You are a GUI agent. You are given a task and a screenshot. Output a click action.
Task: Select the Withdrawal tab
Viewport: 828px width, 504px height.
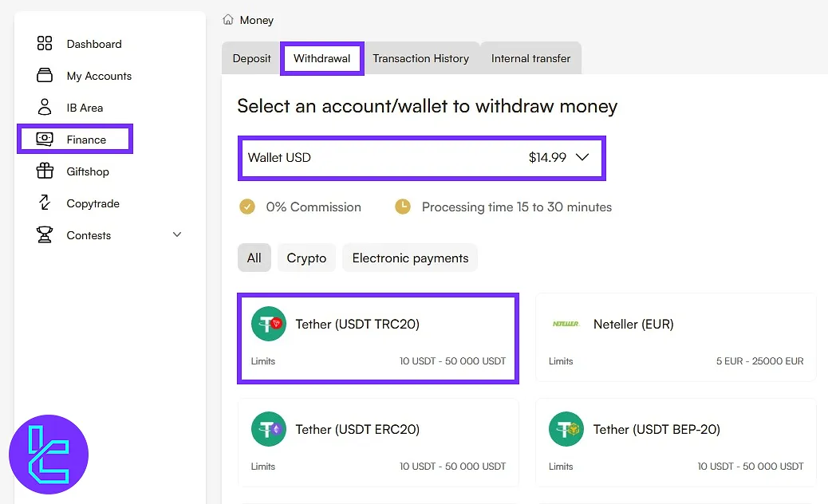321,58
